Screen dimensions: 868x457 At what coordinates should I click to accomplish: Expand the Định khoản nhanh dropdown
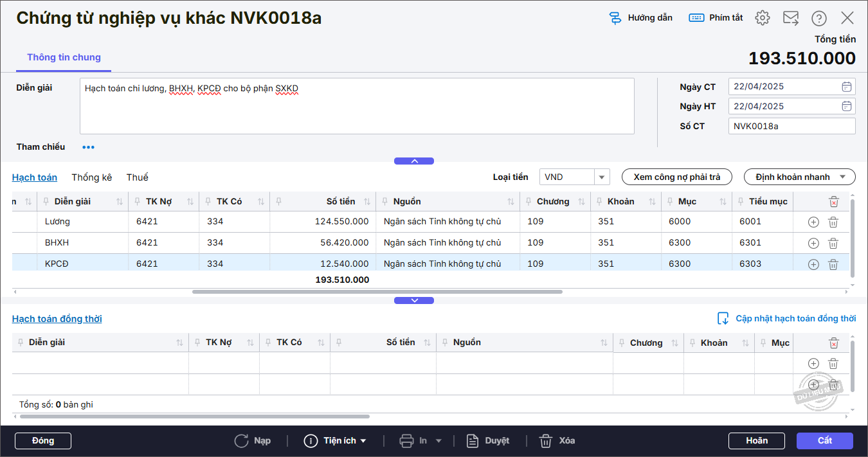pos(799,177)
